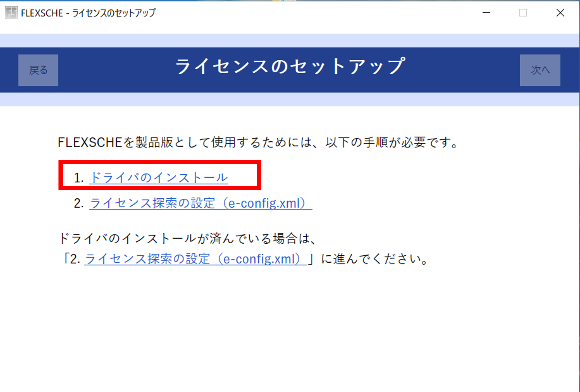This screenshot has height=392, width=580.
Task: Click the list number 1. beside driver link
Action: (78, 178)
